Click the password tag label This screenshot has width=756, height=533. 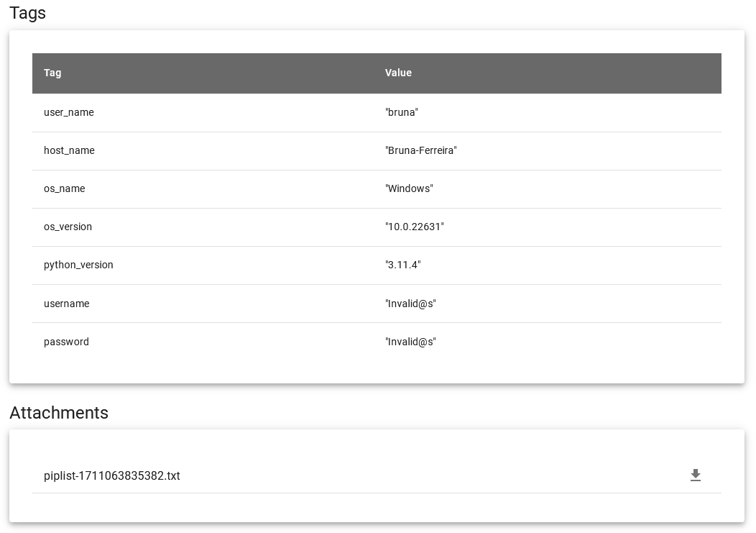[66, 342]
